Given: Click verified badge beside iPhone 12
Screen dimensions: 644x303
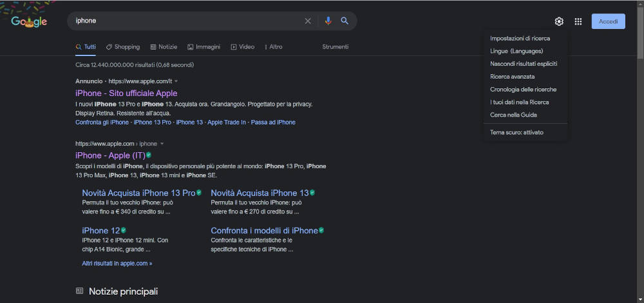Looking at the screenshot, I should pos(123,230).
